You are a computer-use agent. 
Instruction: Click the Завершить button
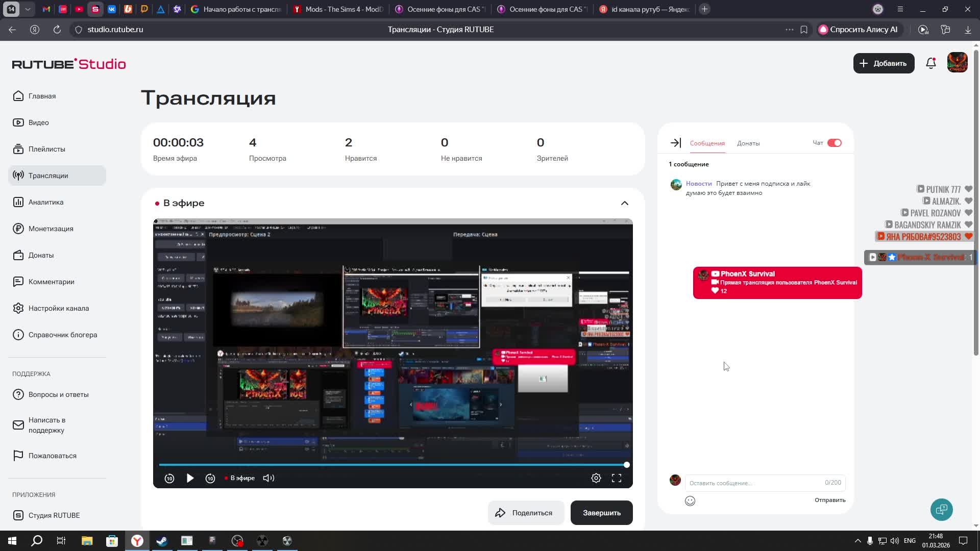[601, 513]
